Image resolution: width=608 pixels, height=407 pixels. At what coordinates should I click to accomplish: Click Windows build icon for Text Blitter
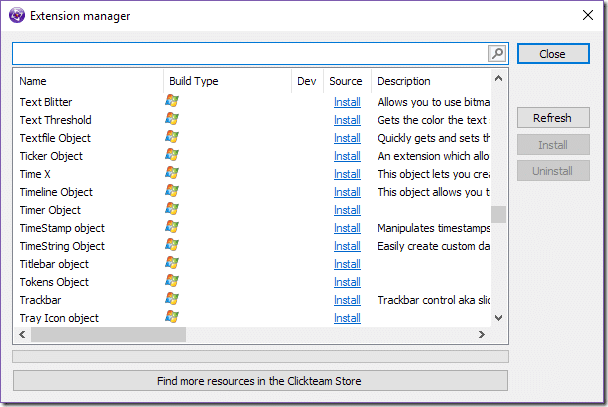click(172, 101)
